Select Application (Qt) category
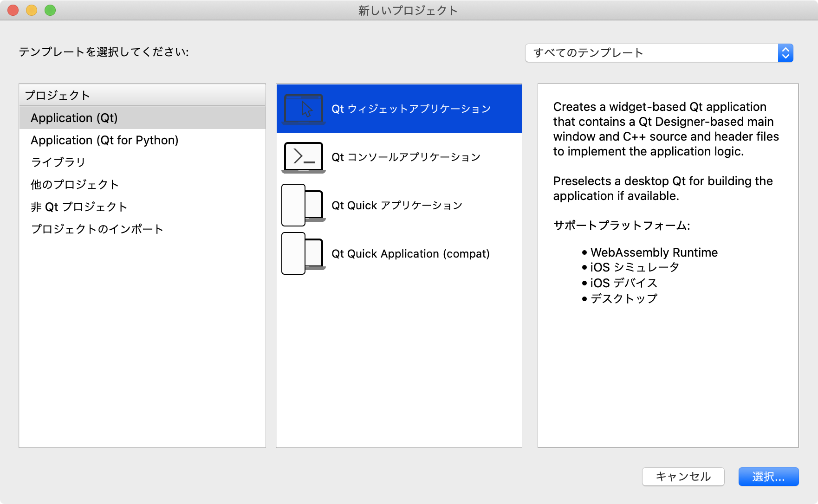Screen dimensions: 818x504 pyautogui.click(x=143, y=118)
